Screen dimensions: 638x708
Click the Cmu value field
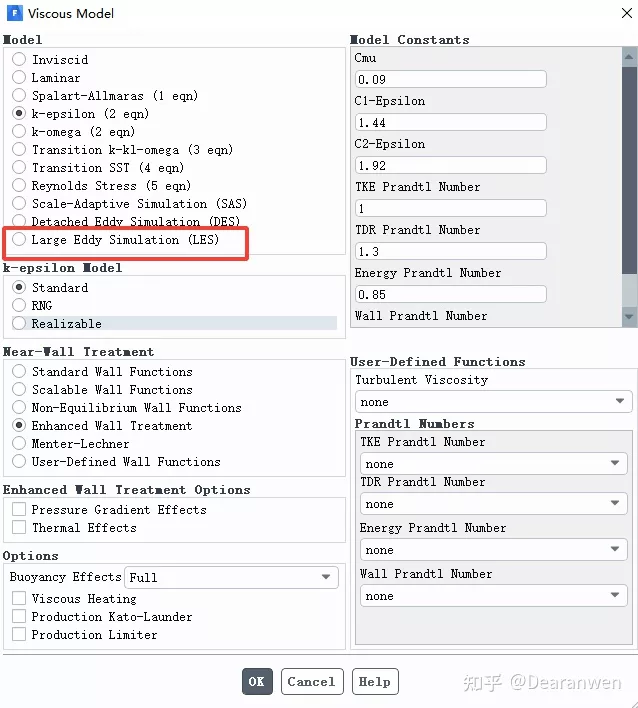click(451, 79)
